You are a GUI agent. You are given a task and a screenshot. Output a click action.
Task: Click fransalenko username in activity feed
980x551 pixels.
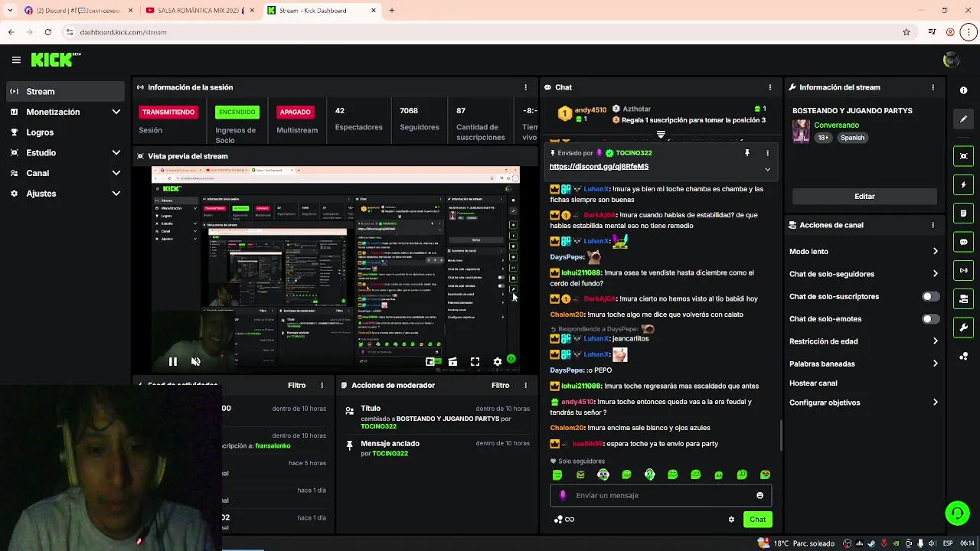click(x=273, y=446)
